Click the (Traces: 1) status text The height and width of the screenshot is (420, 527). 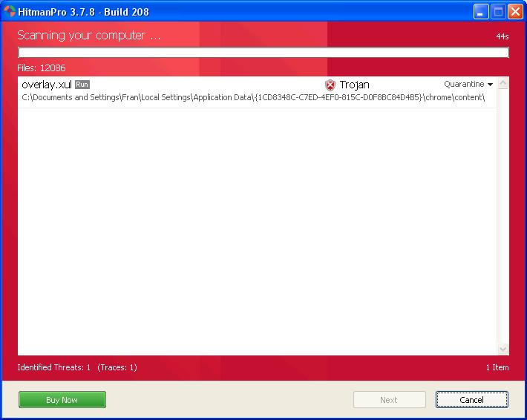point(117,367)
